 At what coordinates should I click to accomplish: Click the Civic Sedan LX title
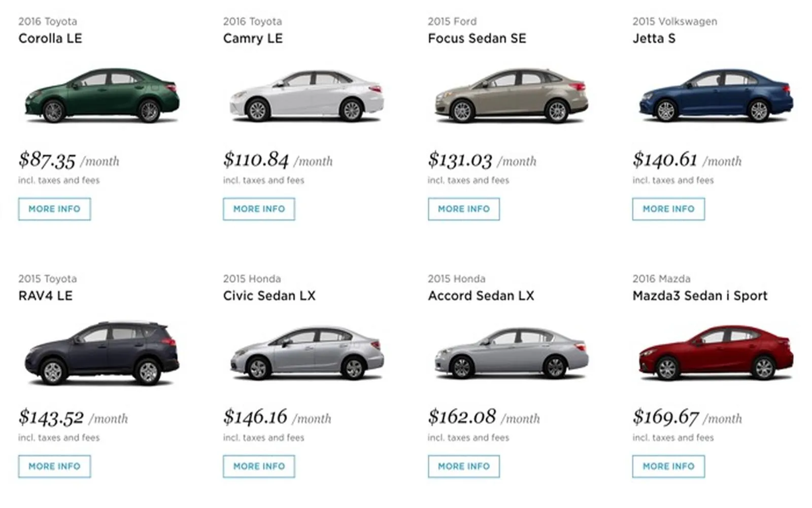269,296
